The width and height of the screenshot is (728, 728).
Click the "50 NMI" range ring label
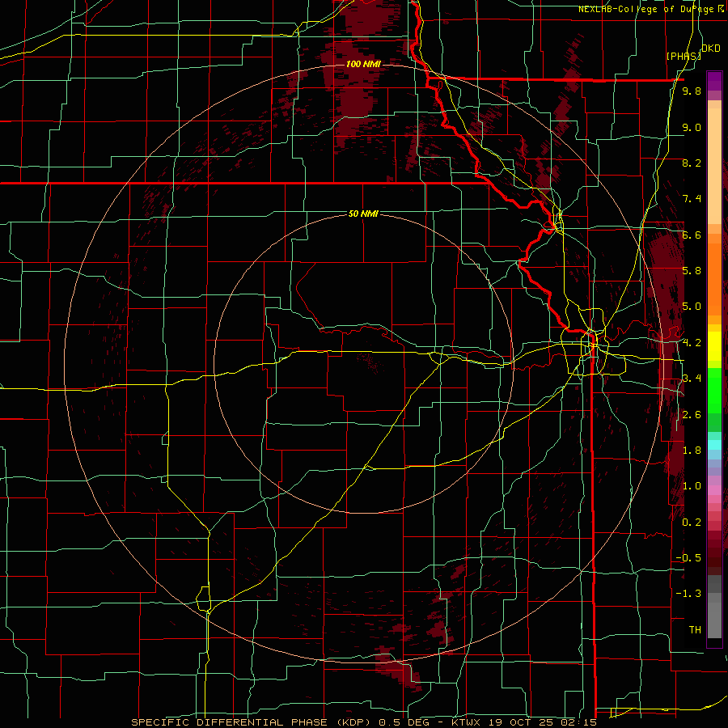[363, 214]
